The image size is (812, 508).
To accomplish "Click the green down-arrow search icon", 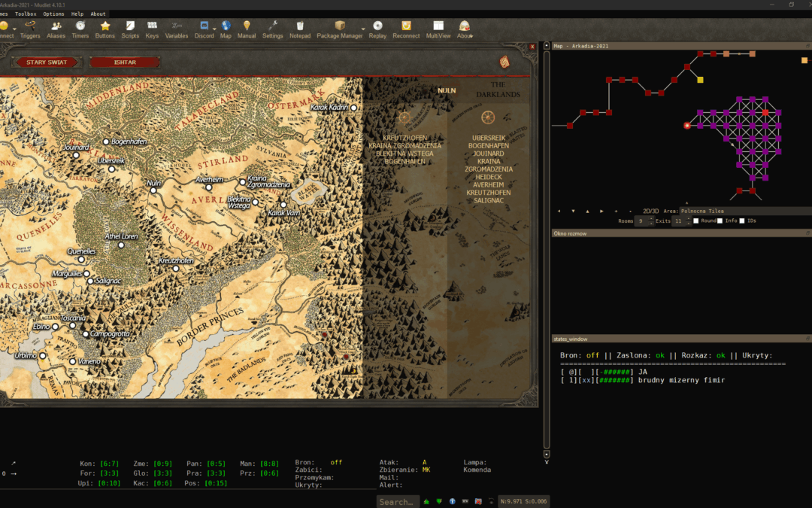I will click(439, 501).
